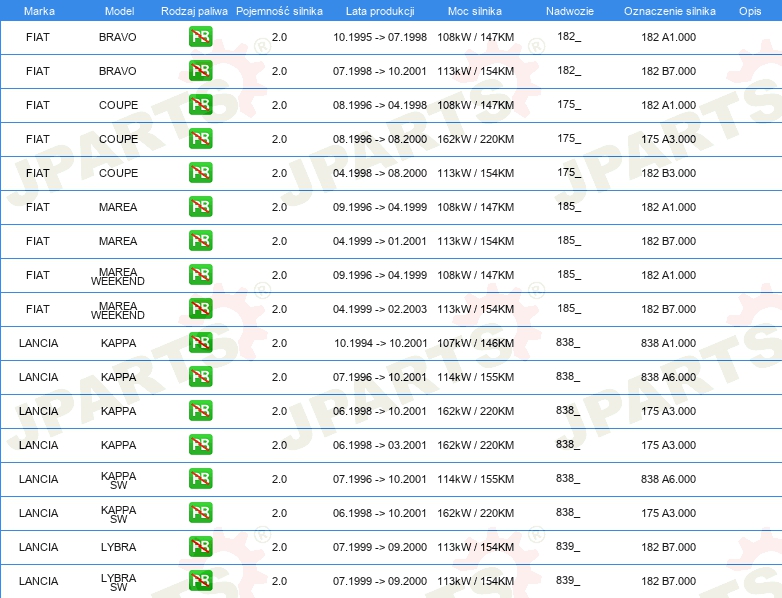The image size is (782, 598).
Task: Click fuel icon in Kappa SW 838 A6.000 row
Action: (x=200, y=478)
